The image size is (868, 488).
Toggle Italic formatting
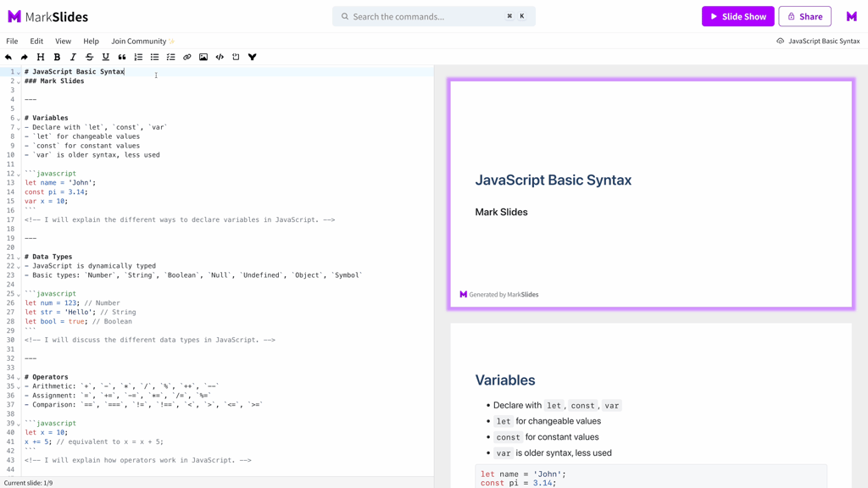(x=73, y=57)
